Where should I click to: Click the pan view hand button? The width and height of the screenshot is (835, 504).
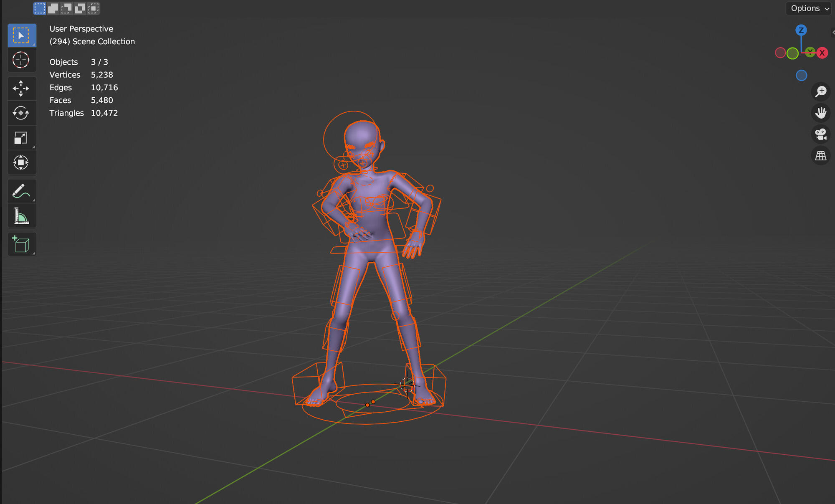(x=821, y=113)
